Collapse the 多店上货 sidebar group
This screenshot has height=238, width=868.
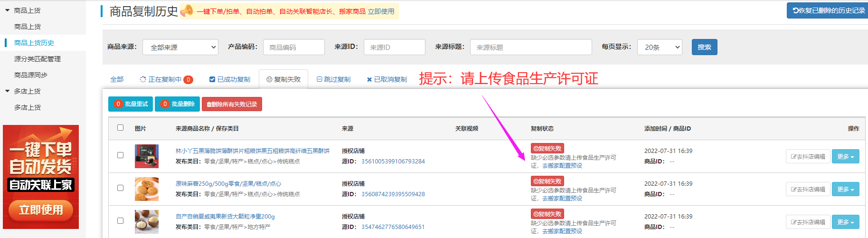tap(8, 91)
